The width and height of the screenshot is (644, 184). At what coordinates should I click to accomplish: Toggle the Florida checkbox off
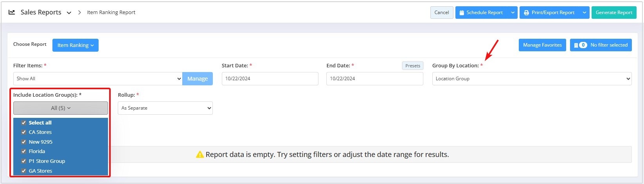23,151
